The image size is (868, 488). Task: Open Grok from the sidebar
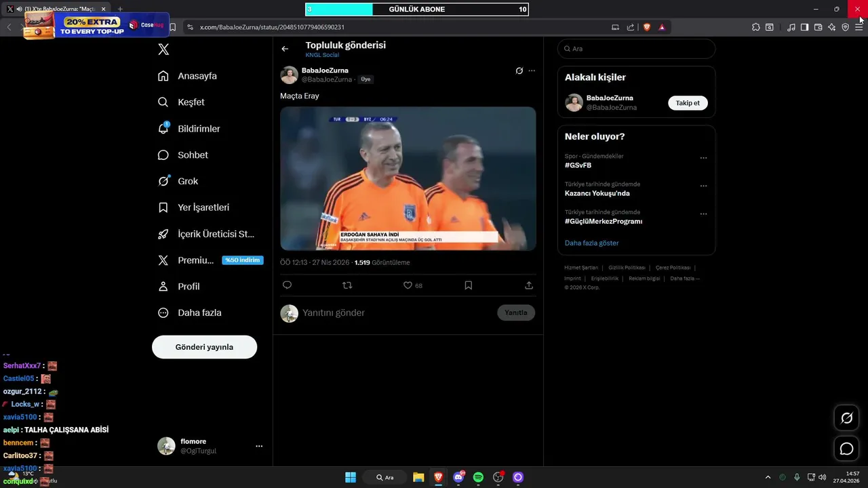pos(178,182)
